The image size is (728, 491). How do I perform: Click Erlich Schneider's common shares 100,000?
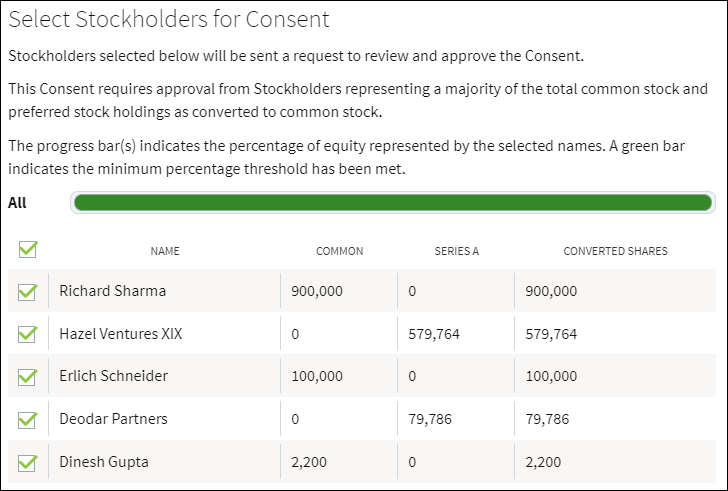(x=317, y=376)
